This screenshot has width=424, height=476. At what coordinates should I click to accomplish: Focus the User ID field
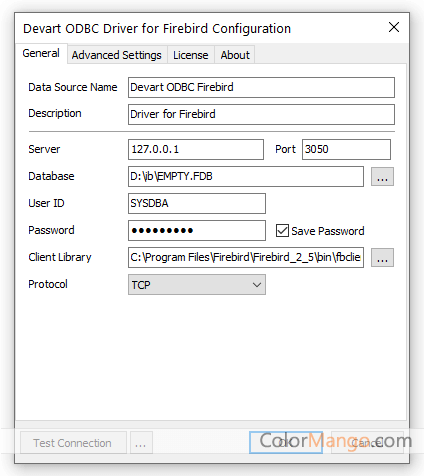197,203
